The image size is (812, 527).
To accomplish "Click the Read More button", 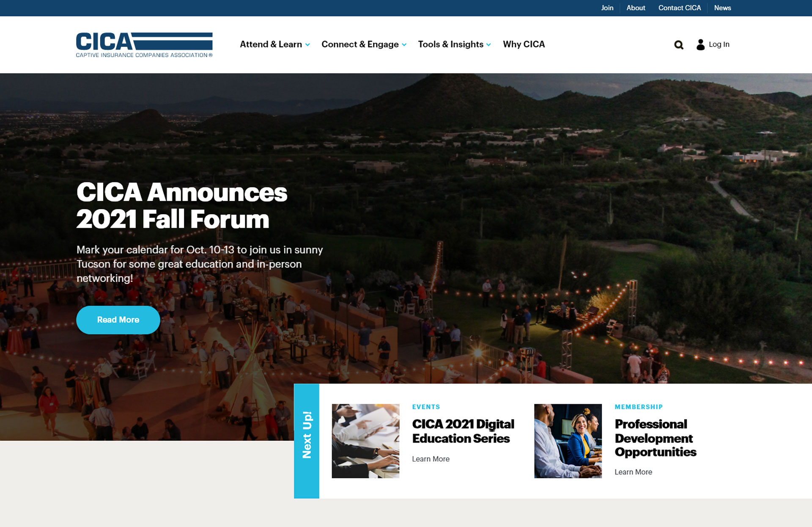I will (118, 320).
